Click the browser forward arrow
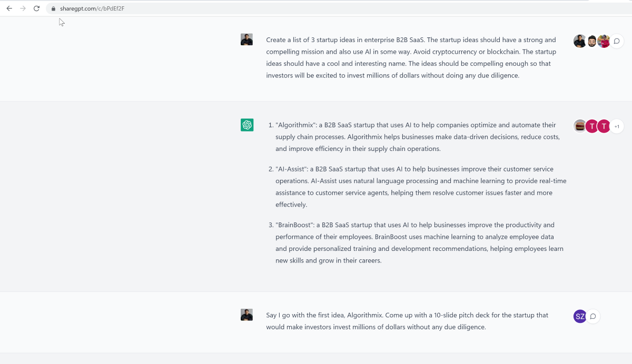 23,8
